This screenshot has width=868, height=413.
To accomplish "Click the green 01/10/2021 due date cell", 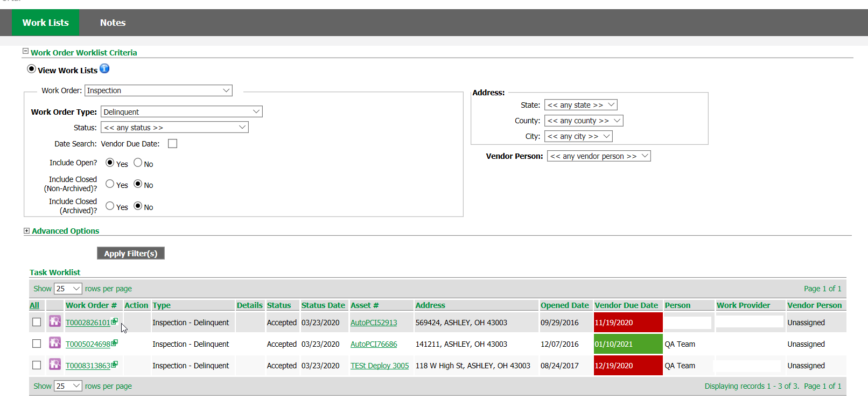I will tap(628, 344).
